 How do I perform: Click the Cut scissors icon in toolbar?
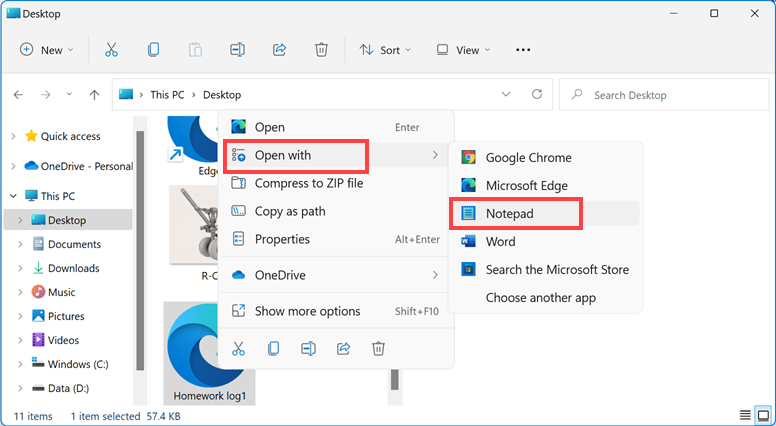coord(111,50)
